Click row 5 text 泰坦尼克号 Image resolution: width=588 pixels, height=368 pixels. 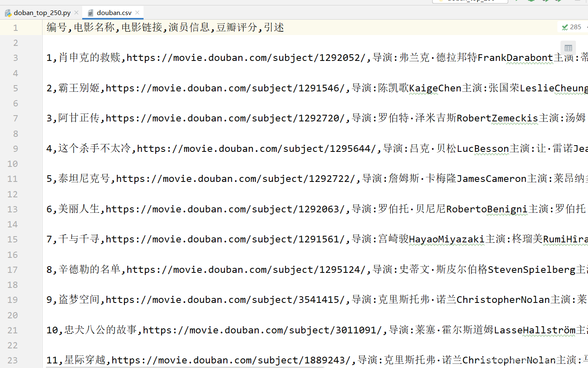[x=84, y=179]
